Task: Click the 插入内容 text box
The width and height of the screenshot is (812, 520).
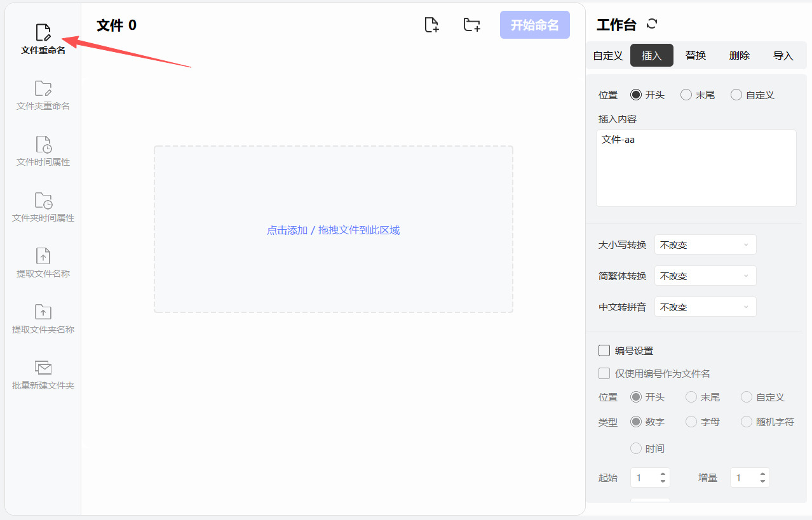Action: [696, 168]
